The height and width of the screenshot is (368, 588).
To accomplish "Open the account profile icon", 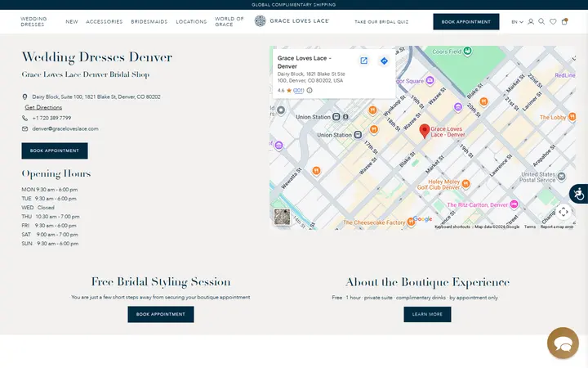I will tap(531, 22).
